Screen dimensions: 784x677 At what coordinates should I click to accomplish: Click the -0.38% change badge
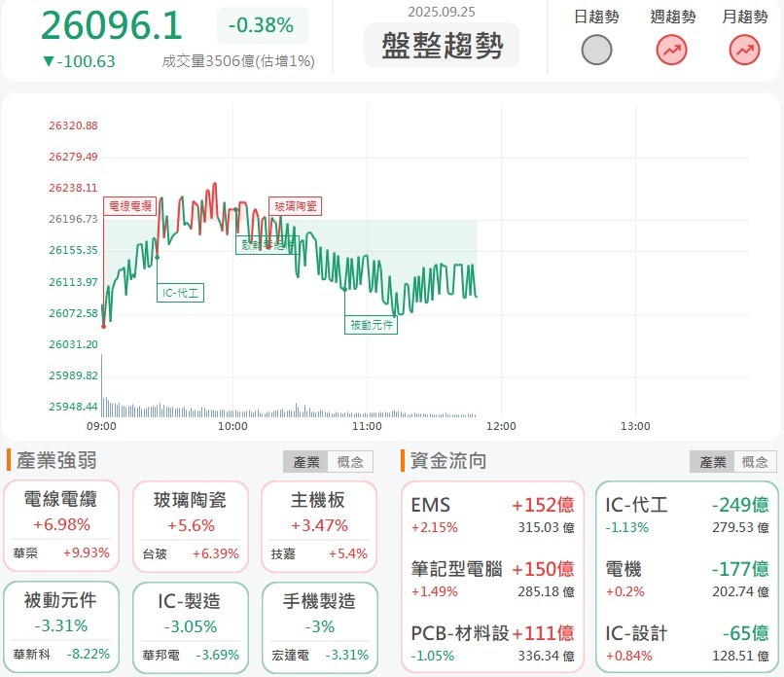(x=262, y=25)
